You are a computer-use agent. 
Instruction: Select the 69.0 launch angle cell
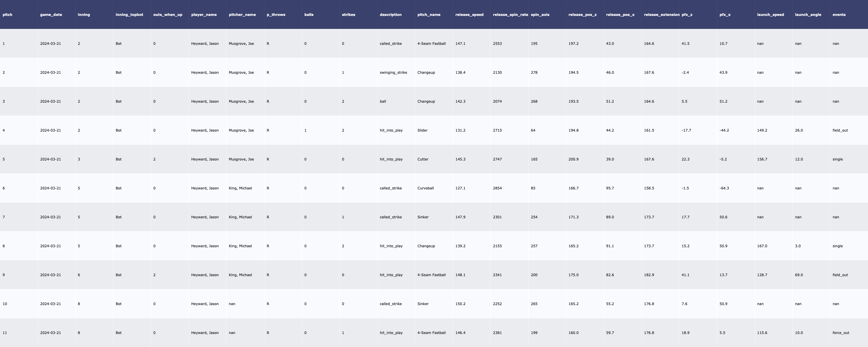point(799,275)
